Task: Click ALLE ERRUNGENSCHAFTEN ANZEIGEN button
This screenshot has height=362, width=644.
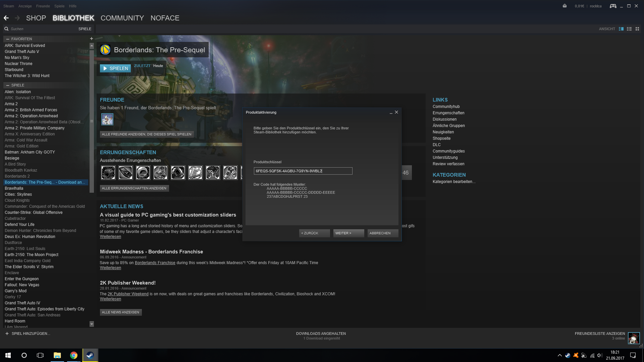Action: (134, 188)
